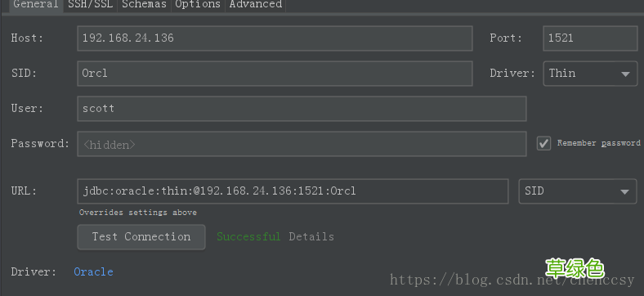Viewport: 644px width, 296px height.
Task: Click the Test Connection button
Action: (141, 237)
